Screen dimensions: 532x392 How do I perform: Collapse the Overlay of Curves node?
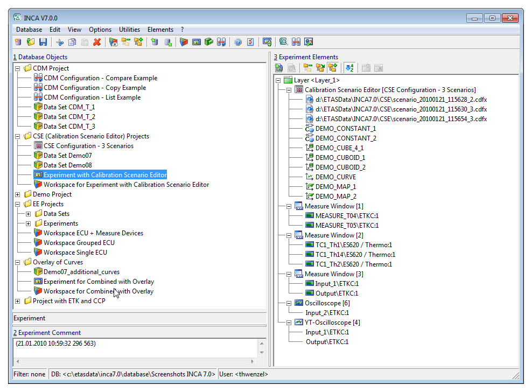18,262
